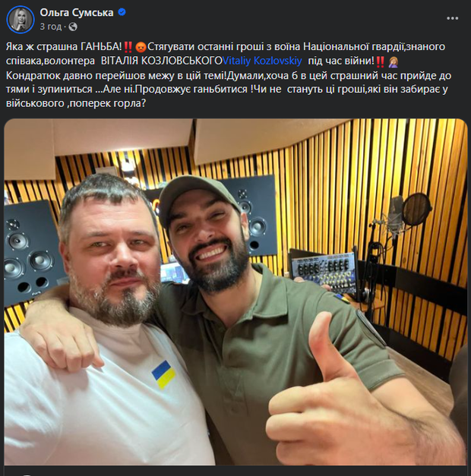Click name ВІТАЛІЯ КОЗЛОВСЬКОГО in post text
This screenshot has width=471, height=476.
pos(162,61)
